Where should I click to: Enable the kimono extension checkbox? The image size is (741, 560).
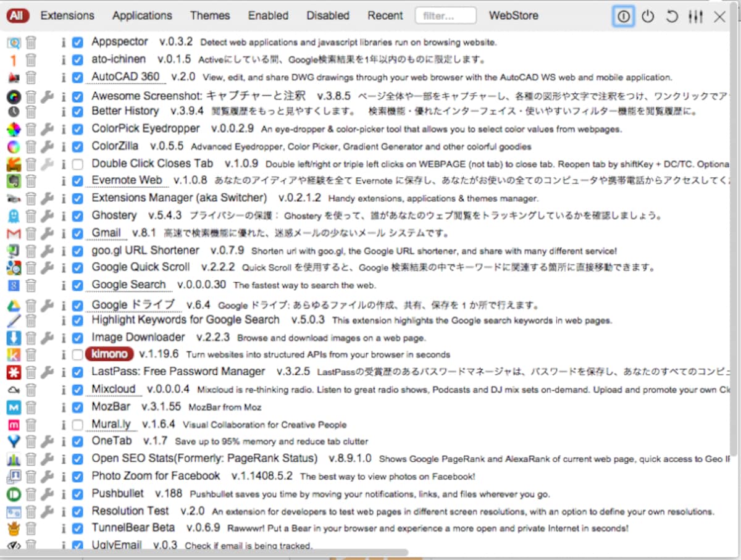tap(77, 355)
